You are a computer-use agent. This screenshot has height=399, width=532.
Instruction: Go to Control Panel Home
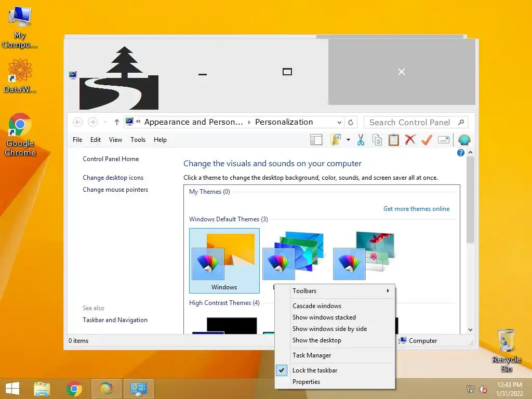pos(111,159)
